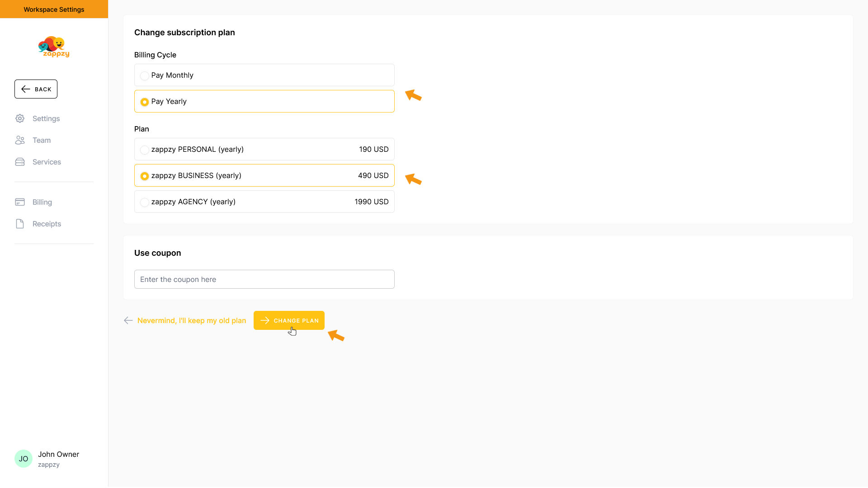The width and height of the screenshot is (868, 488).
Task: Open the Receipts menu item
Action: coord(47,224)
